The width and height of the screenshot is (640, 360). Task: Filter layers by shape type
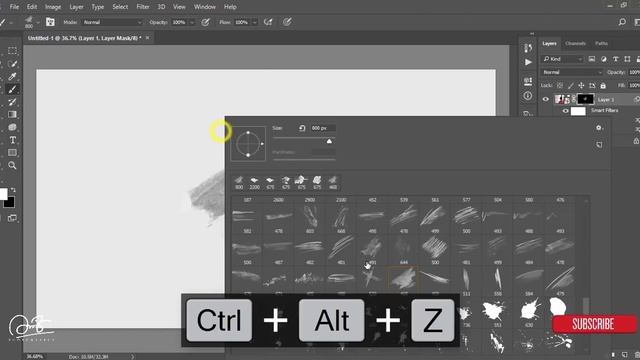(x=627, y=59)
